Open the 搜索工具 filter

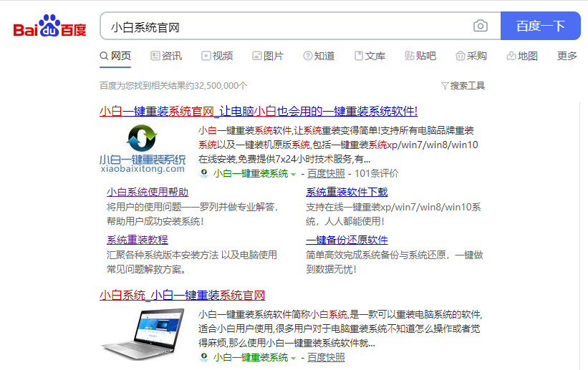click(463, 86)
